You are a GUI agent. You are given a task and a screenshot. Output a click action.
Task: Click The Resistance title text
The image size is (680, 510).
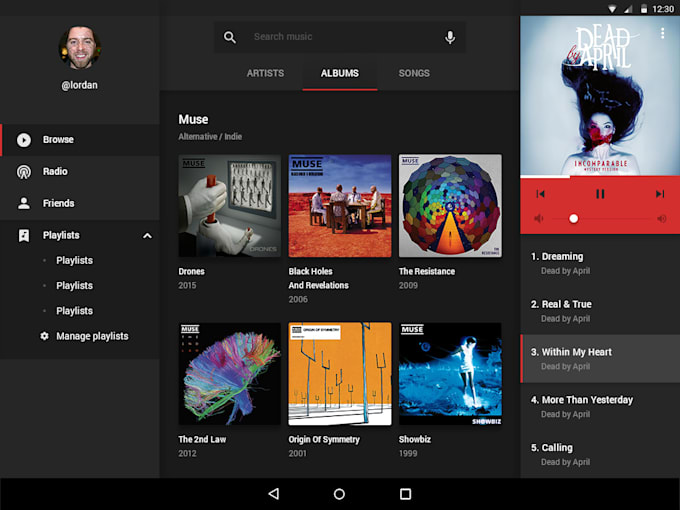click(427, 271)
